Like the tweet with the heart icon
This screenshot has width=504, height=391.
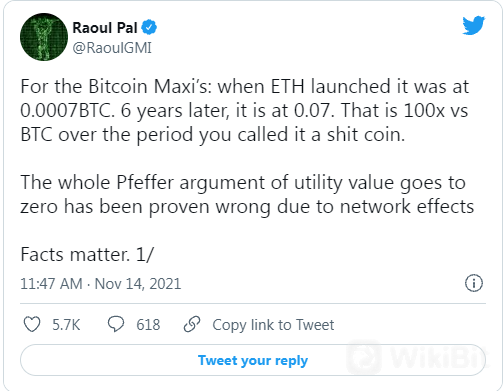32,324
